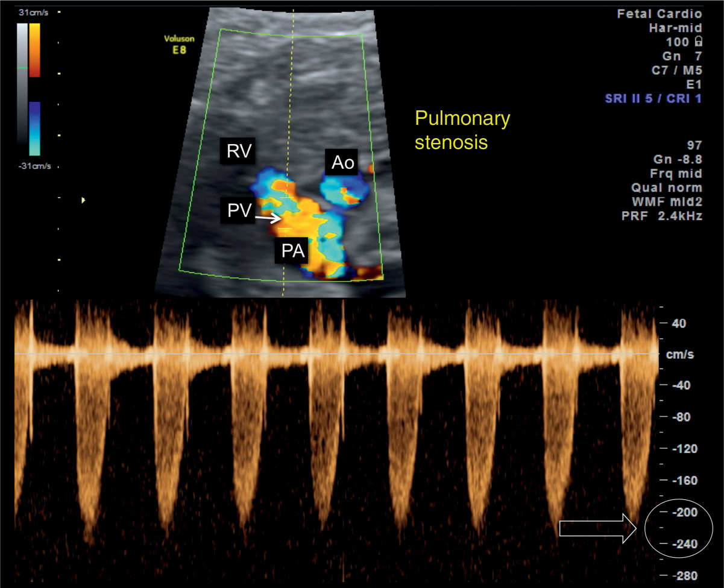Click the Voluson E8 logo
This screenshot has height=588, width=724.
tap(177, 46)
